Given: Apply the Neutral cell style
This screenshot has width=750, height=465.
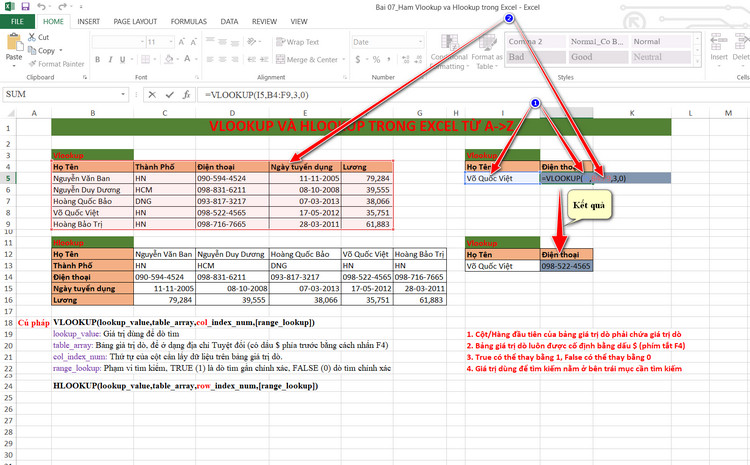Looking at the screenshot, I should point(660,57).
